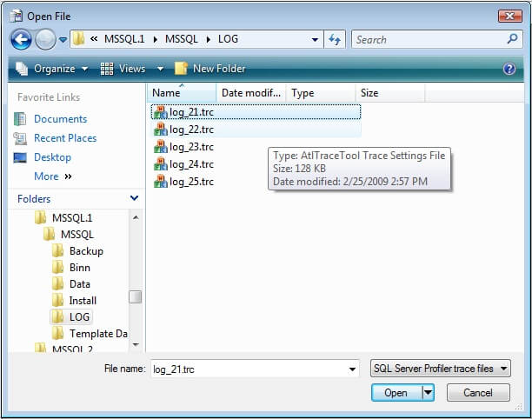Click the Recent Places icon
The image size is (532, 419).
20,138
